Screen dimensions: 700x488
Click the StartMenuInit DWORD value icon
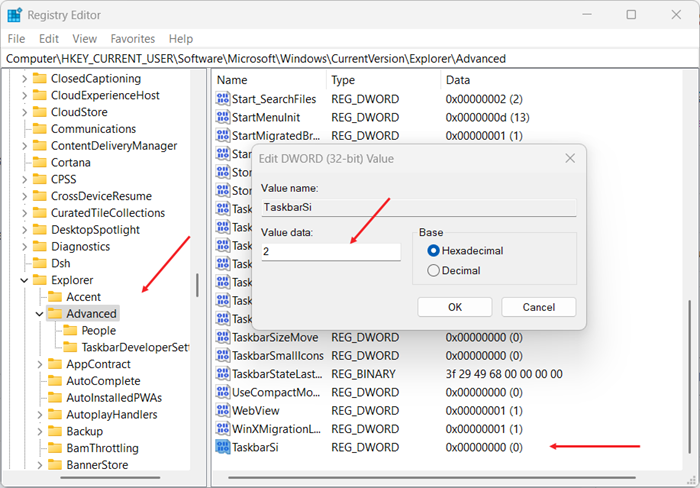point(222,117)
